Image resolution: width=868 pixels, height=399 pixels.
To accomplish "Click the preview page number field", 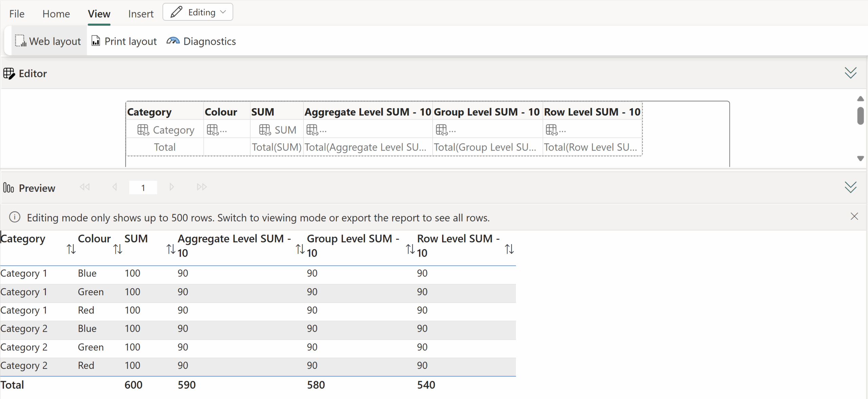I will [143, 187].
